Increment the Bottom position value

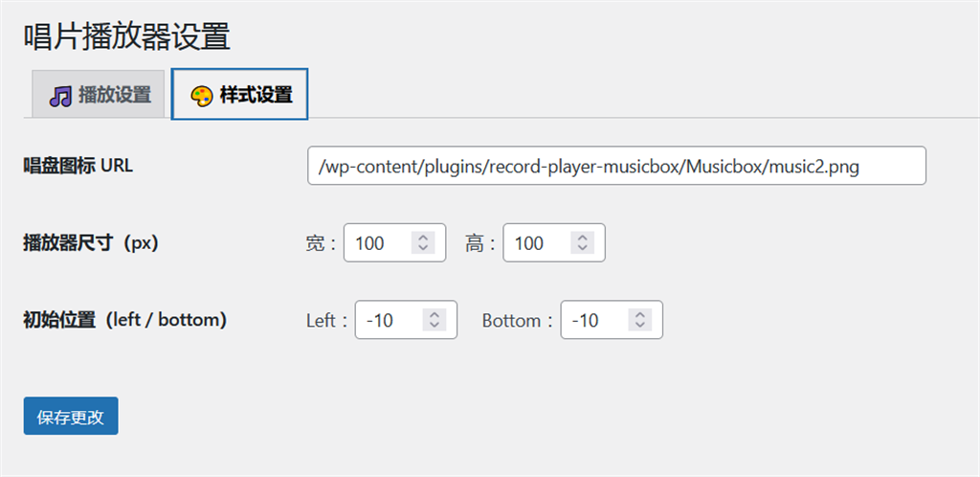[x=640, y=315]
